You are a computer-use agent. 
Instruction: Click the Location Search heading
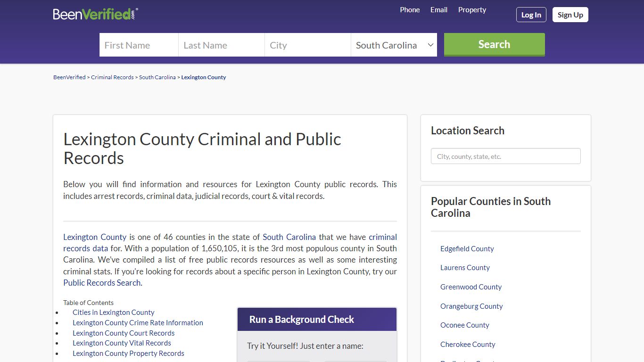point(468,131)
